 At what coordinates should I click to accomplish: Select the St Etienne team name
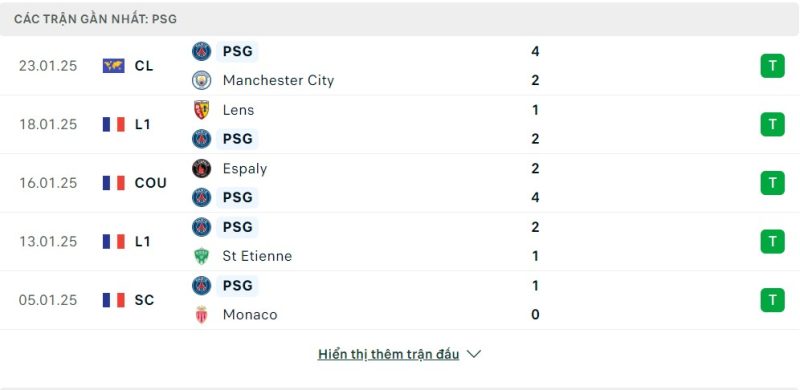coord(257,256)
